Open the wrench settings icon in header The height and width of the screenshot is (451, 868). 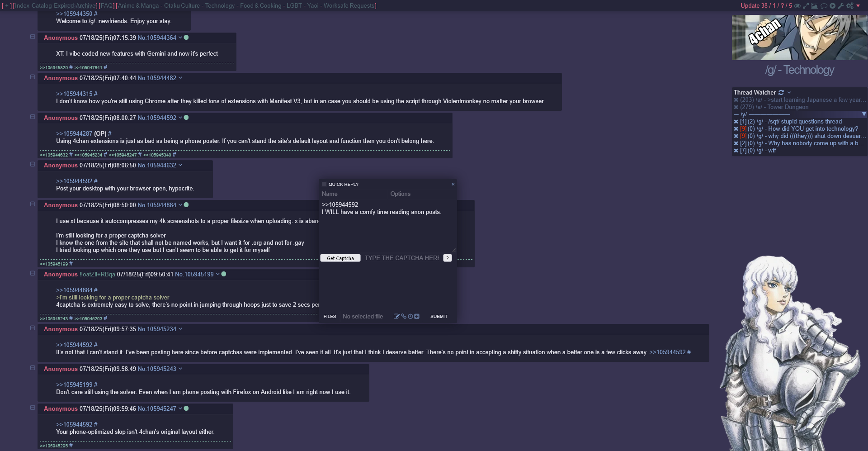(x=841, y=6)
